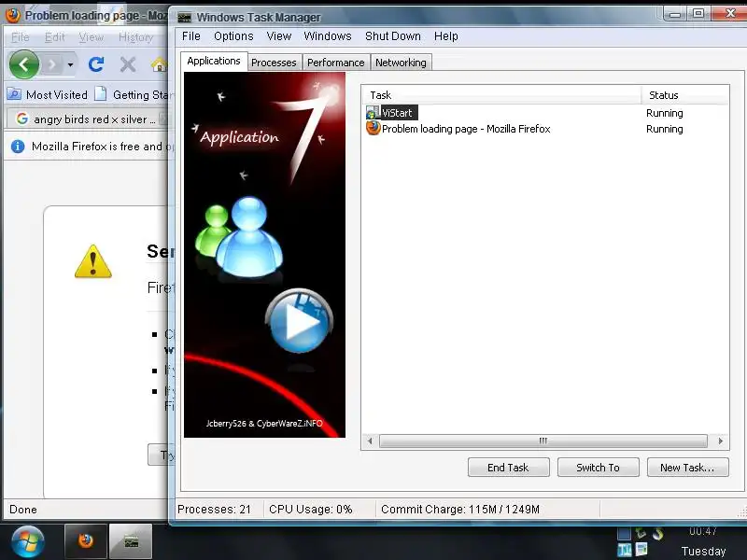The height and width of the screenshot is (560, 747).
Task: Sort tasks by the Task column header
Action: pyautogui.click(x=501, y=95)
